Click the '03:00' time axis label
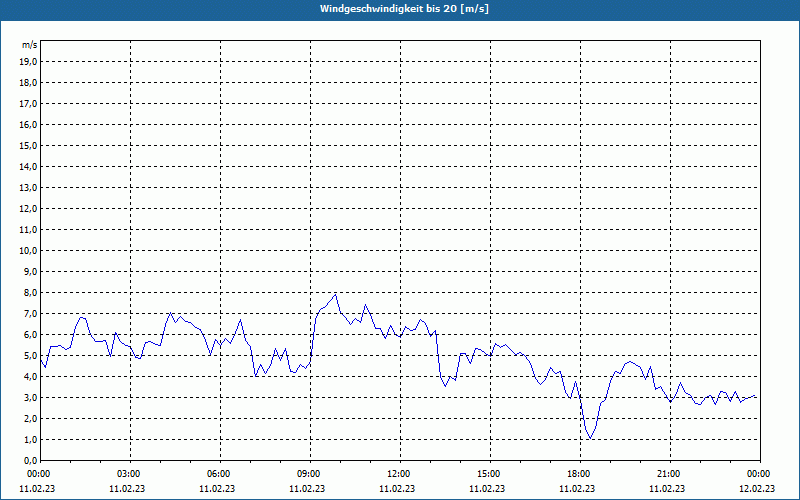This screenshot has width=800, height=500. 129,474
